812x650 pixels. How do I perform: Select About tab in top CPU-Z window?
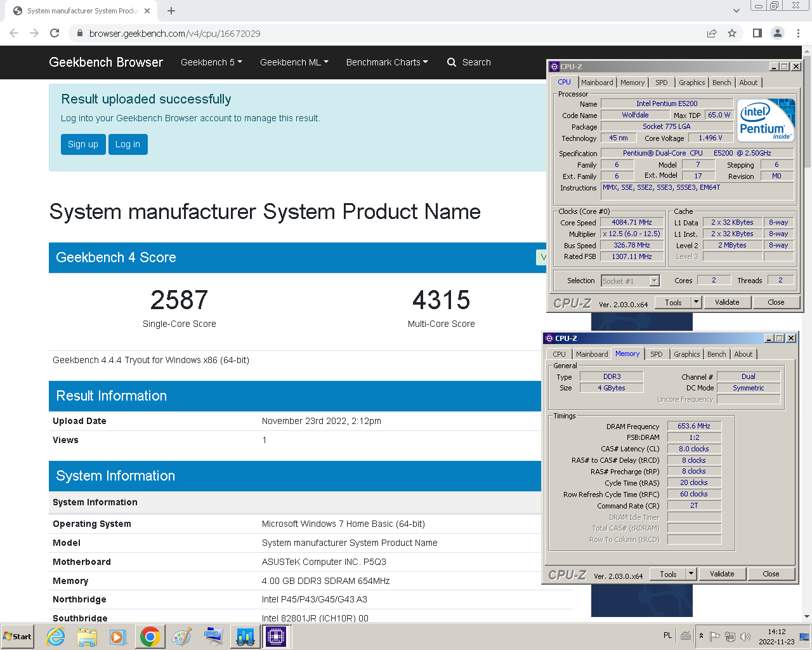[x=749, y=83]
